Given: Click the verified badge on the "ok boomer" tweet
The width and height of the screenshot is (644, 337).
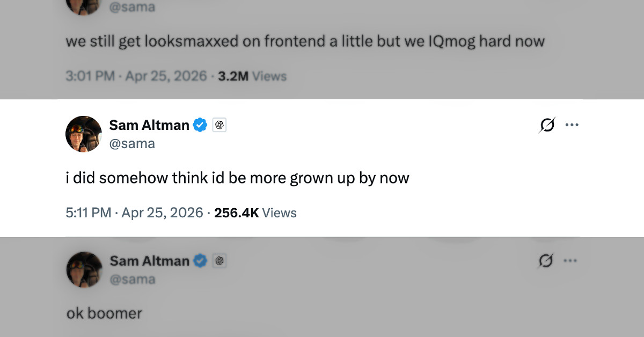Looking at the screenshot, I should pyautogui.click(x=200, y=261).
